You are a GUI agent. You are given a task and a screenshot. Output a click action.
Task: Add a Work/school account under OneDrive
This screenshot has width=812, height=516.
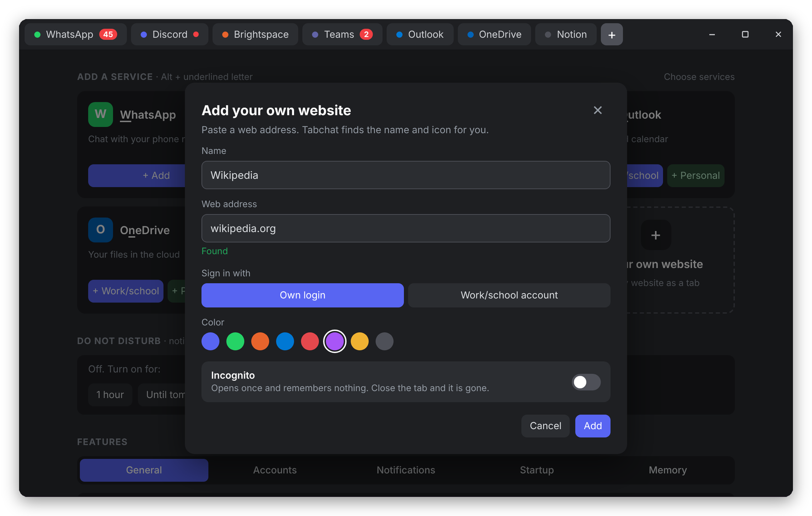tap(126, 291)
